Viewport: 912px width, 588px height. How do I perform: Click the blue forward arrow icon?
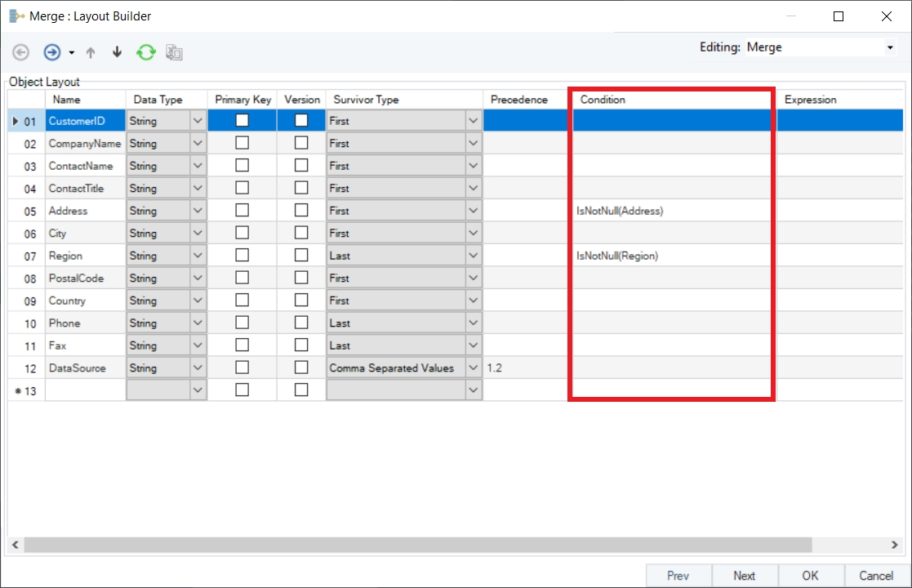pos(51,52)
